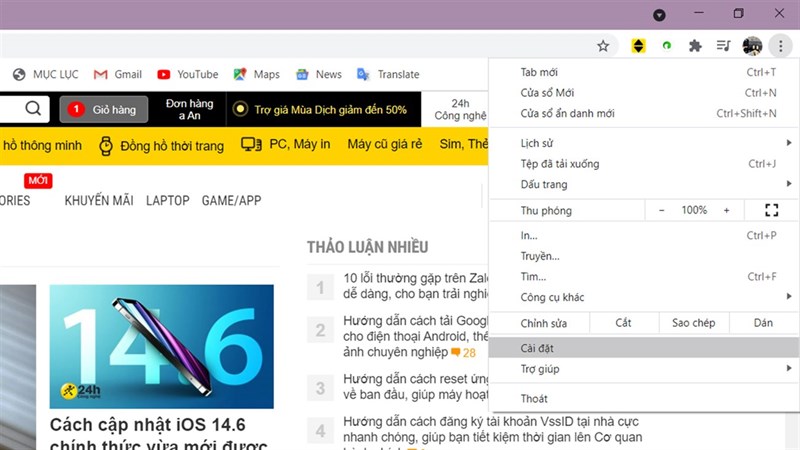Switch to the KHUYẾN MÃI tab
The image size is (800, 450).
pos(99,201)
